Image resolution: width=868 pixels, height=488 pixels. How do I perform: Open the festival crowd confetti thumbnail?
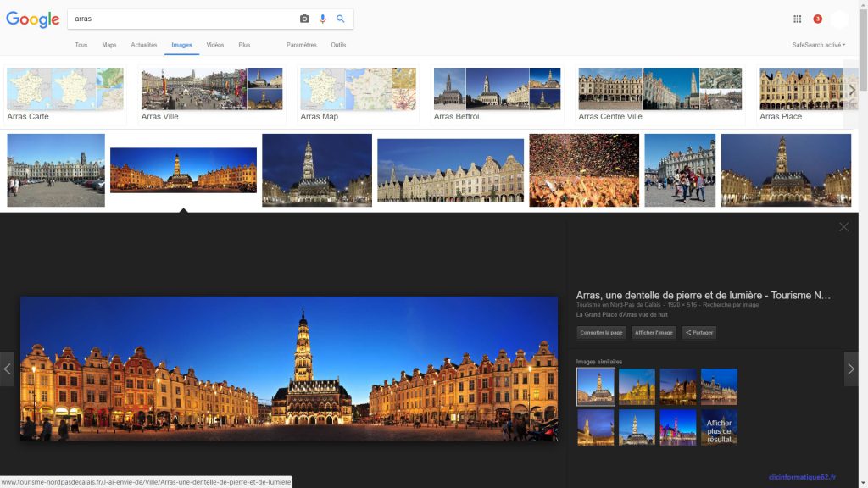pos(584,170)
